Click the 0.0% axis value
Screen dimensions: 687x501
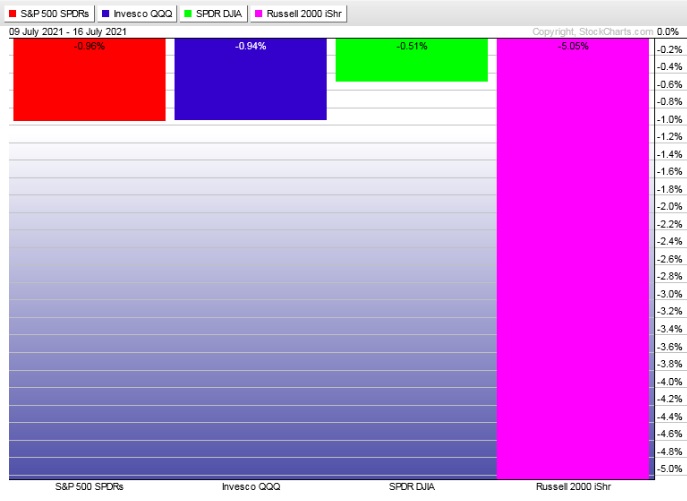[668, 32]
